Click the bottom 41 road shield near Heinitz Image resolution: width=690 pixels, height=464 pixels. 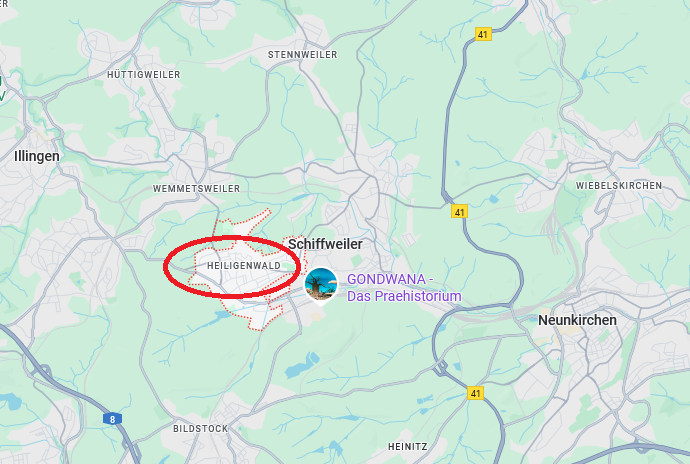[x=475, y=393]
